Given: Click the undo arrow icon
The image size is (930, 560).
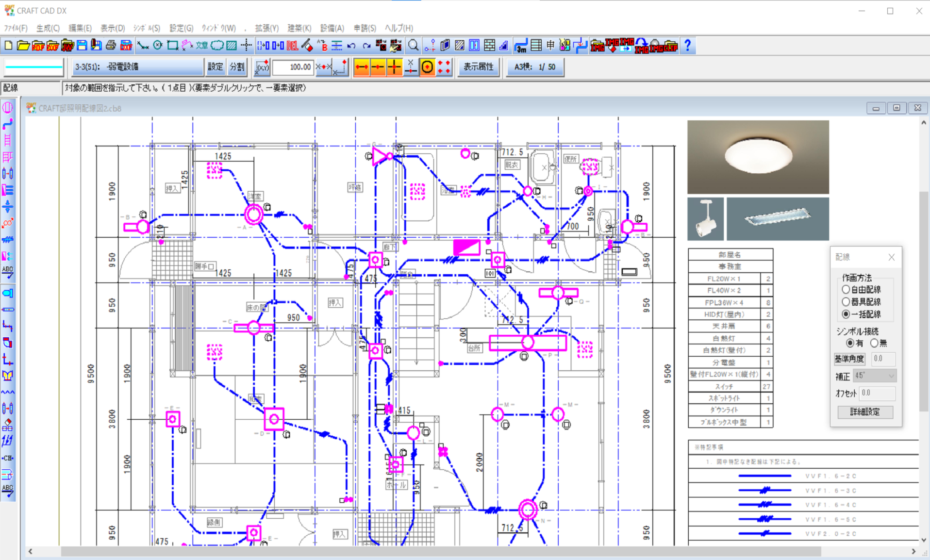Looking at the screenshot, I should click(351, 46).
